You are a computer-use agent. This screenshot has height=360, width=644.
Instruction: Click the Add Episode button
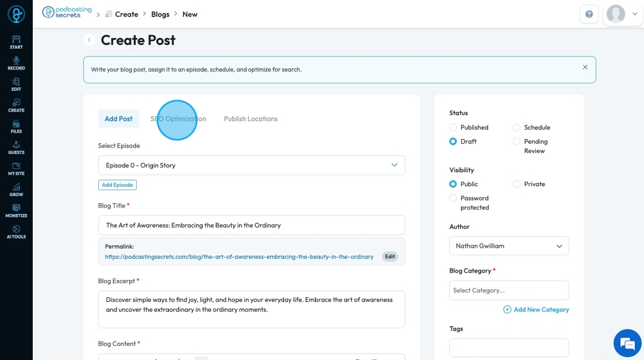117,185
